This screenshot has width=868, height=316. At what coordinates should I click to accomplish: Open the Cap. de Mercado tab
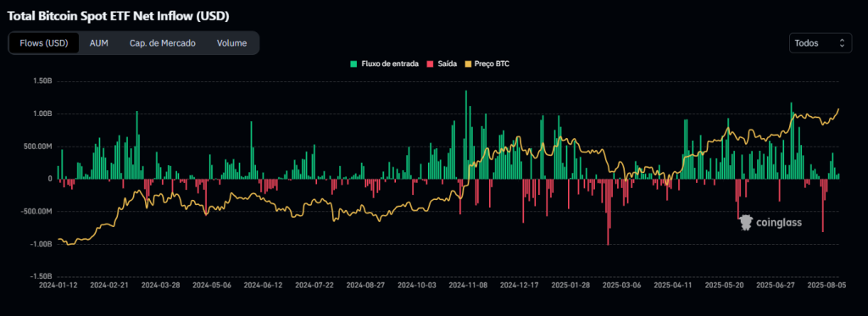coord(162,43)
